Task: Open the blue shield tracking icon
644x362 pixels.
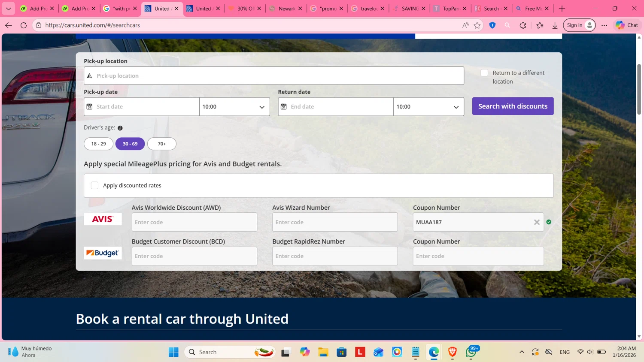Action: pyautogui.click(x=492, y=25)
